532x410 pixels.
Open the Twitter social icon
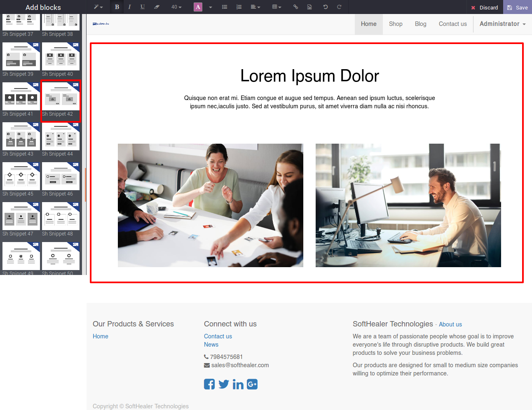click(224, 384)
